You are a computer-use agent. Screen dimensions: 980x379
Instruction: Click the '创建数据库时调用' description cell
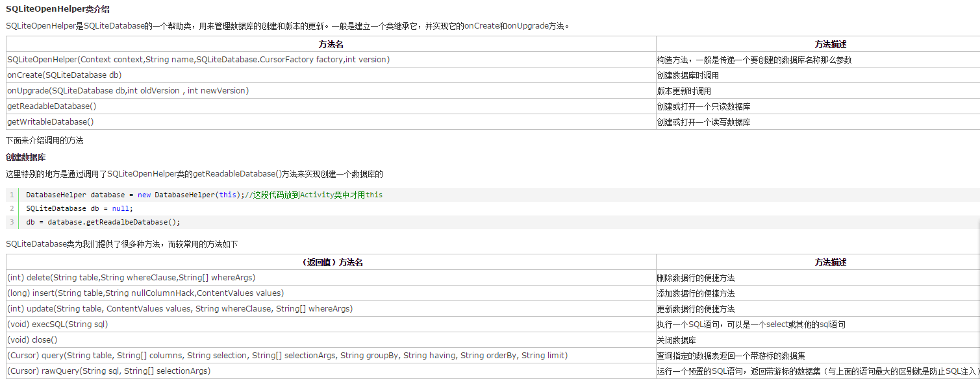tap(818, 75)
